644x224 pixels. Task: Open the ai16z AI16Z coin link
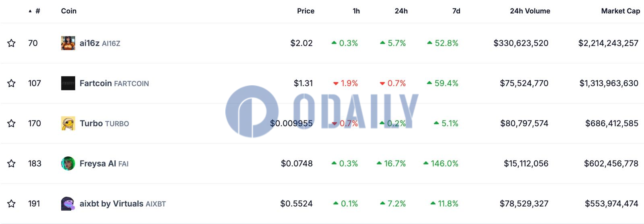[x=100, y=43]
